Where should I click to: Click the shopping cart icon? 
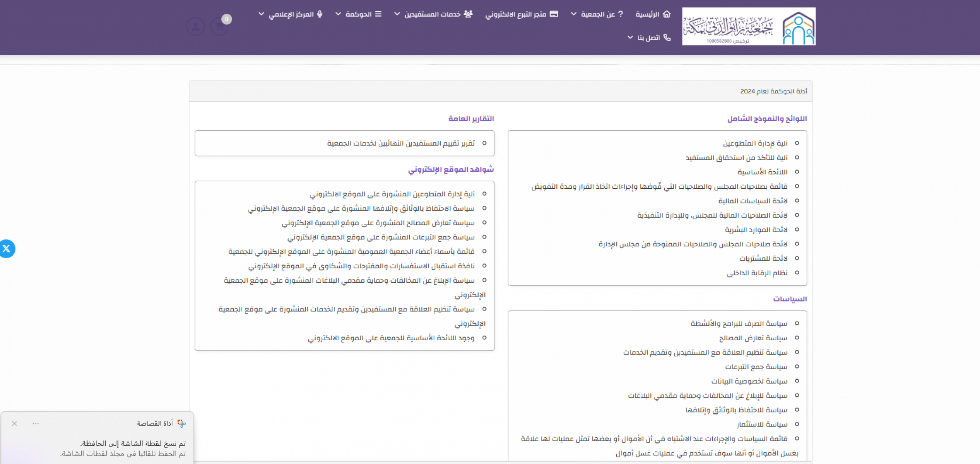tap(219, 27)
